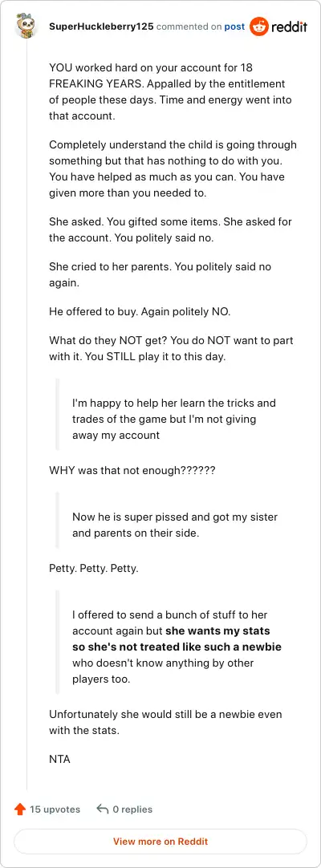The height and width of the screenshot is (868, 321).
Task: Follow the blue "post" link
Action: pos(234,26)
